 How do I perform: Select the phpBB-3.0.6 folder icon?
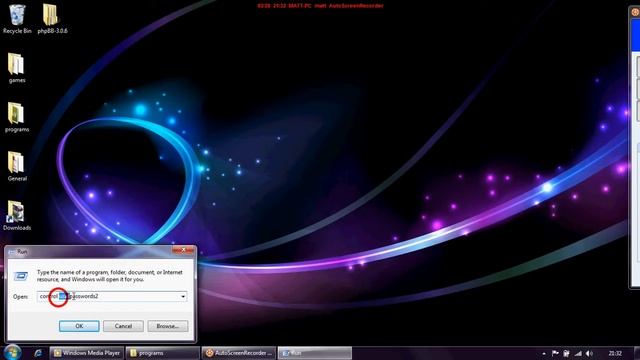pyautogui.click(x=52, y=19)
